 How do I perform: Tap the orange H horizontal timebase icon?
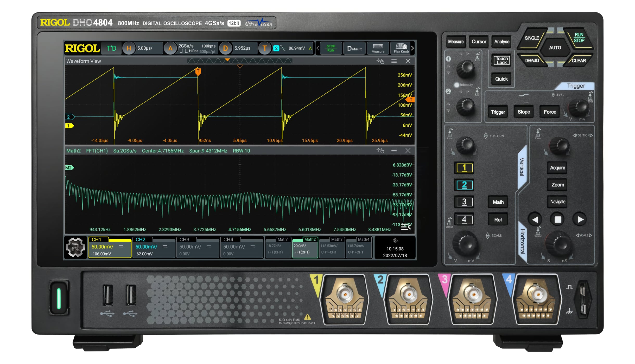coord(129,48)
